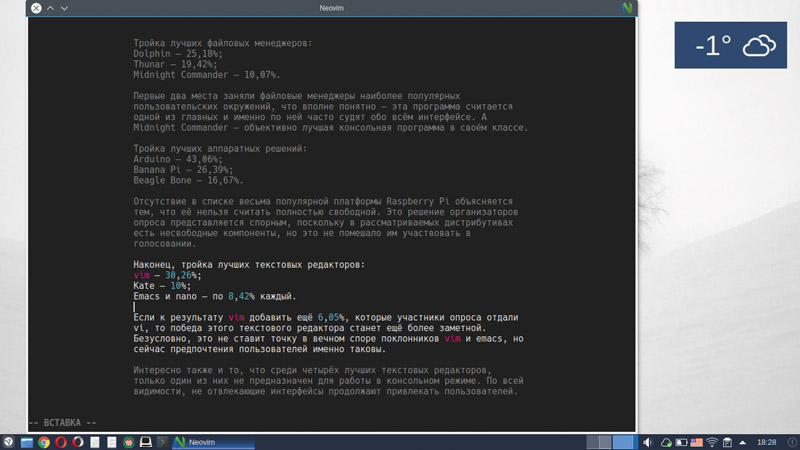Launch the red Opera browser icon
The image size is (800, 450).
61,442
